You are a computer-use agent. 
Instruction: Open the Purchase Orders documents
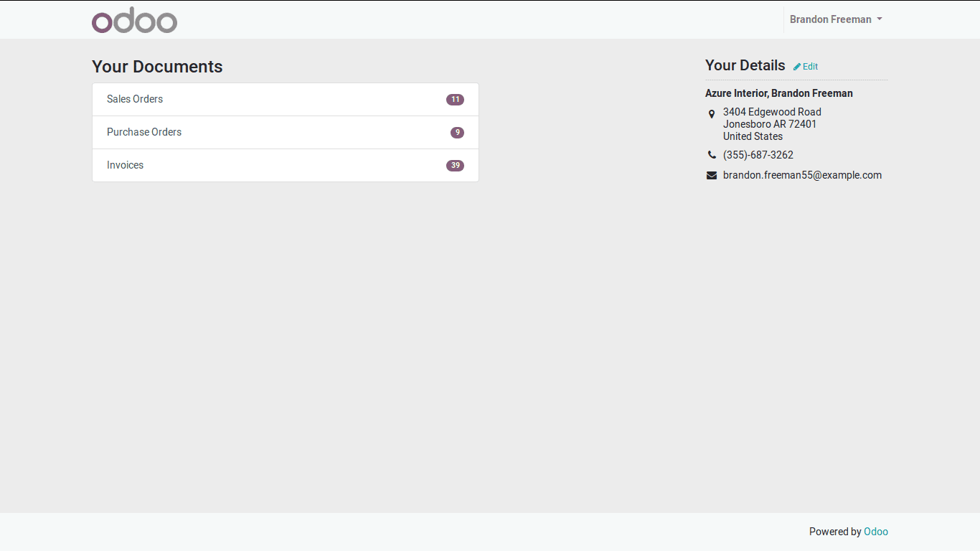(286, 132)
